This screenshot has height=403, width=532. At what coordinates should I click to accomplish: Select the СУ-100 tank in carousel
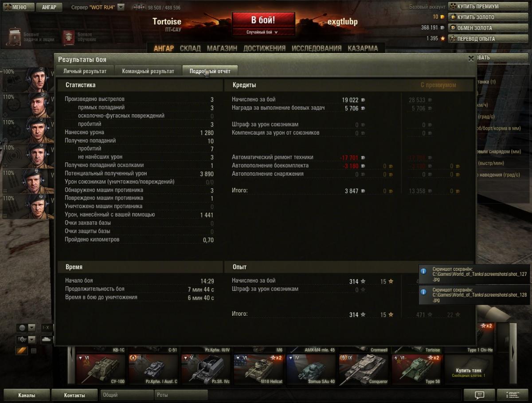pos(102,370)
